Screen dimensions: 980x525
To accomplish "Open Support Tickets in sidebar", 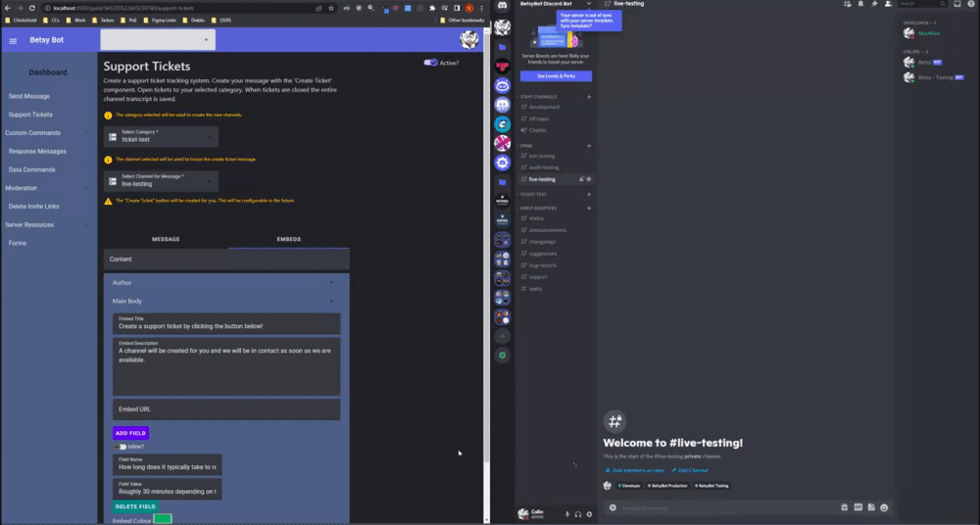I will click(30, 115).
